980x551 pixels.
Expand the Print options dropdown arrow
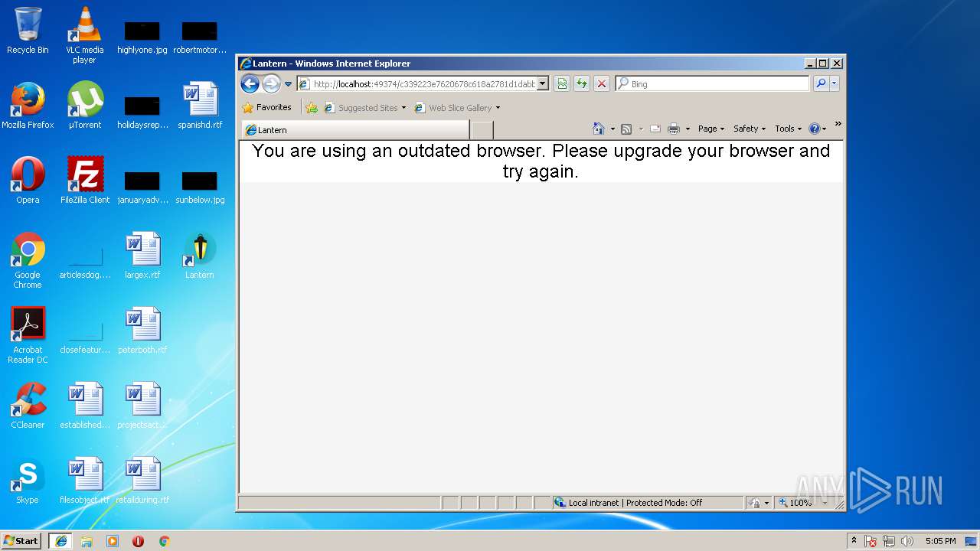[688, 129]
